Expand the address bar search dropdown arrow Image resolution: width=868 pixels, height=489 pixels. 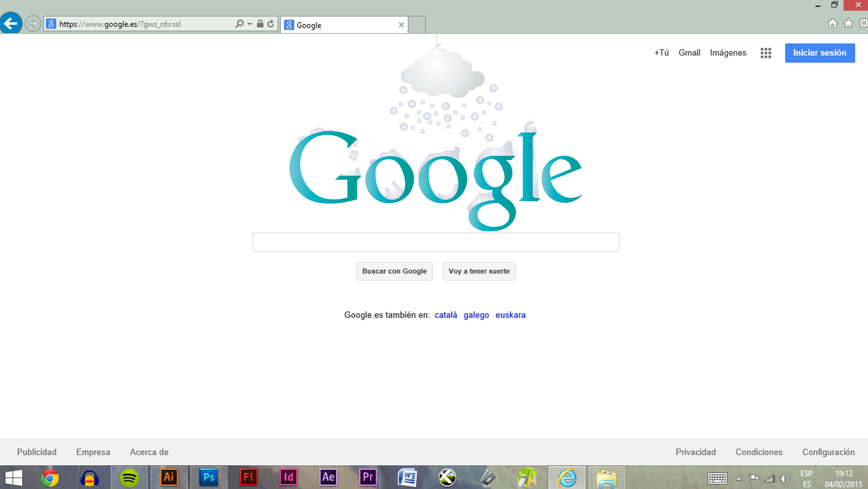(x=250, y=24)
